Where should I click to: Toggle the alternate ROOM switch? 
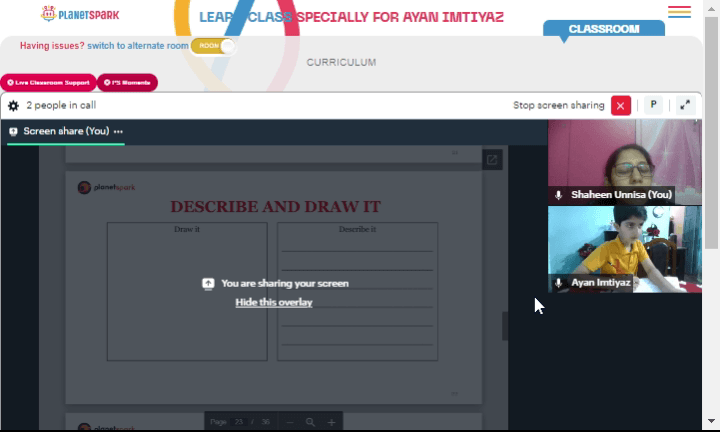[214, 46]
